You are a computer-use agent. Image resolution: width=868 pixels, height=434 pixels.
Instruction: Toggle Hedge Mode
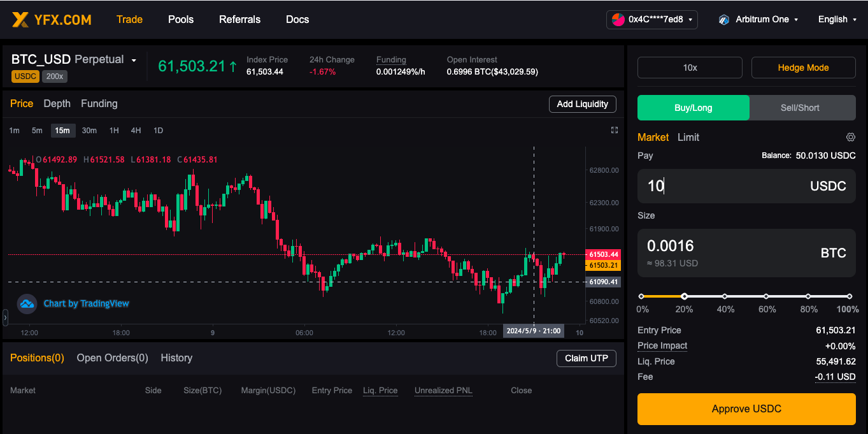click(803, 68)
